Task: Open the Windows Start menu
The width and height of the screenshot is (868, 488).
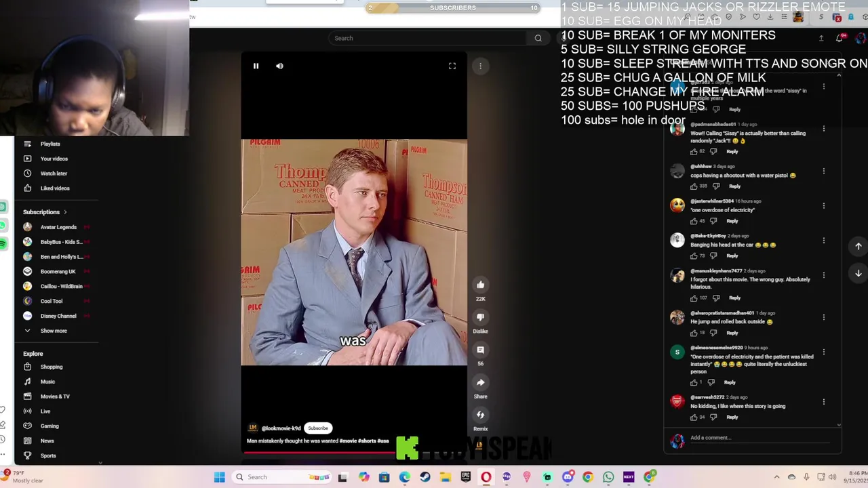Action: 219,477
